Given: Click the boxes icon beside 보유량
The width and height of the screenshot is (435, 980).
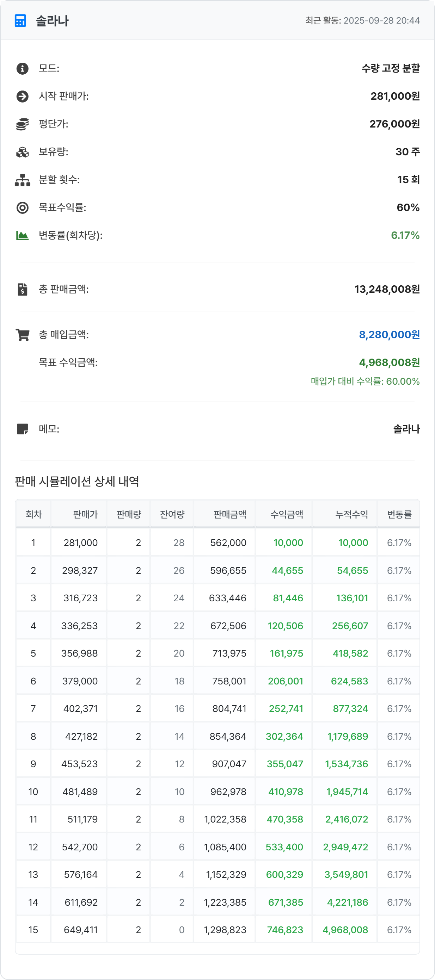Looking at the screenshot, I should click(x=23, y=152).
